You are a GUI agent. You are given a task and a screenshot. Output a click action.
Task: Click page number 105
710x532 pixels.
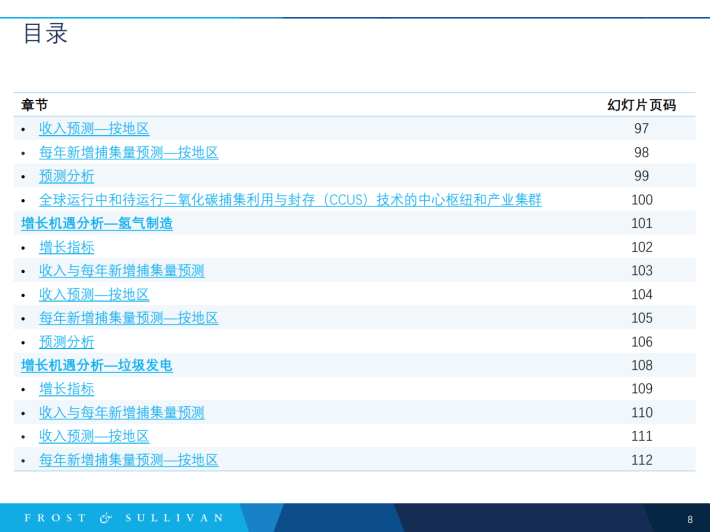[x=642, y=318]
